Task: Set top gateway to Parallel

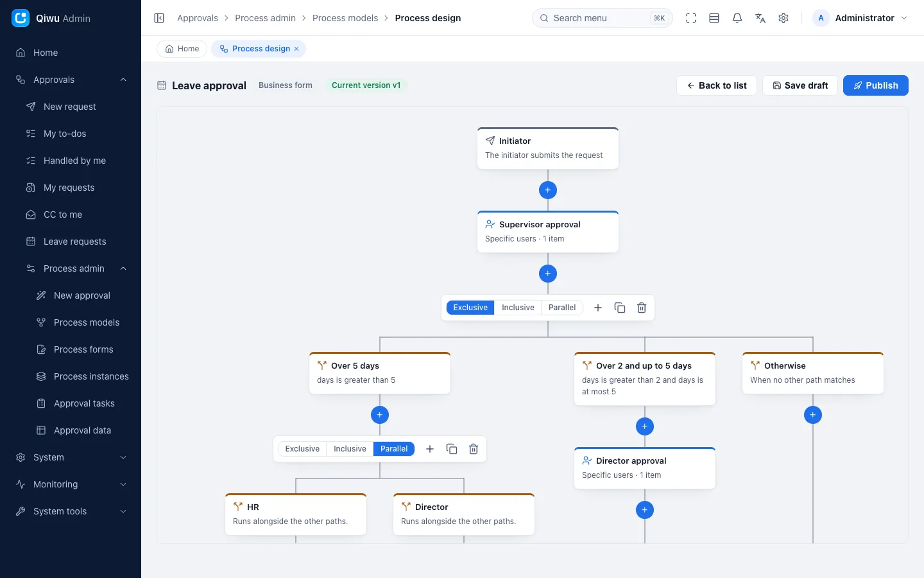Action: (x=562, y=308)
